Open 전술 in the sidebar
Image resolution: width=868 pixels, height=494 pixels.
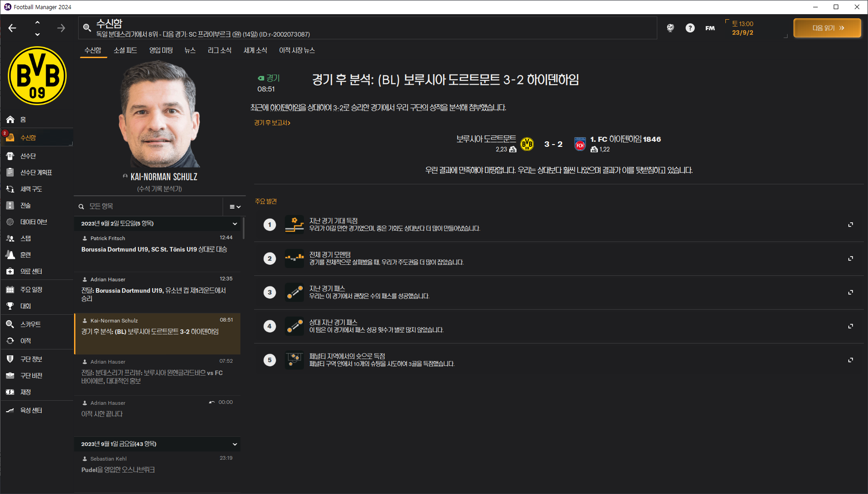(37, 205)
